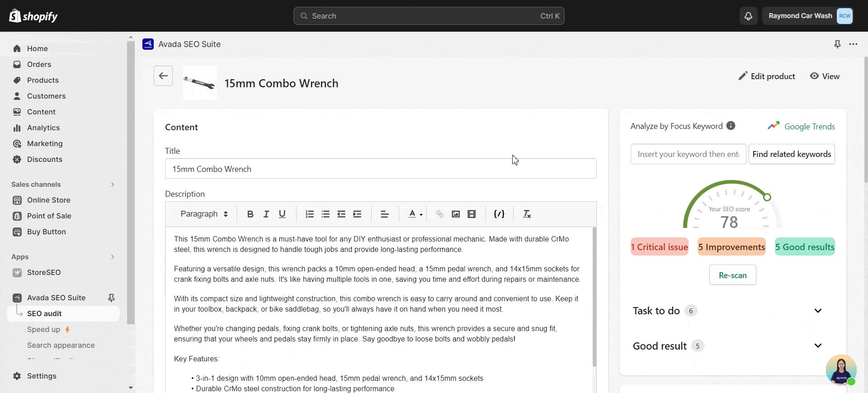Click the insert image icon
868x393 pixels.
456,214
